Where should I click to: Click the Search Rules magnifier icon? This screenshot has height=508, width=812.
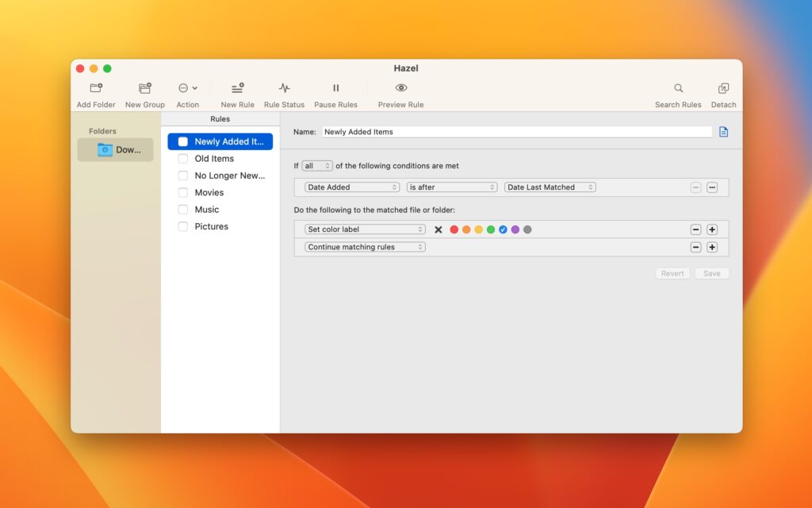point(678,88)
